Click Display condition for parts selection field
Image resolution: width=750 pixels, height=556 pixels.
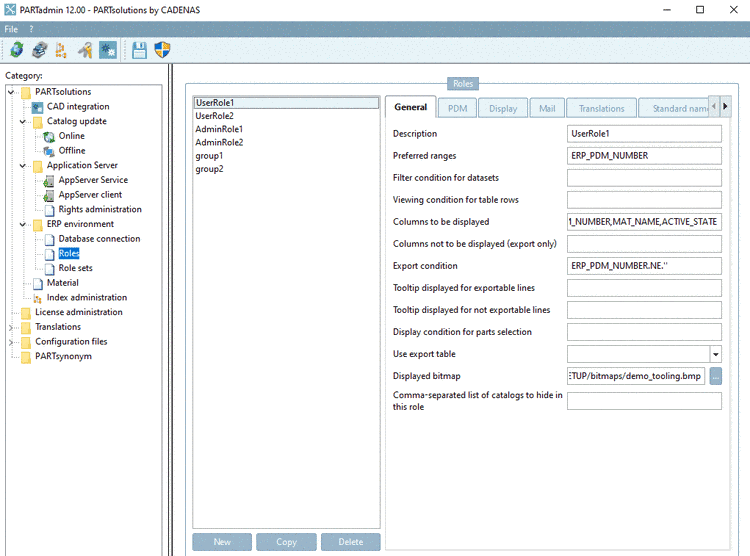[644, 332]
